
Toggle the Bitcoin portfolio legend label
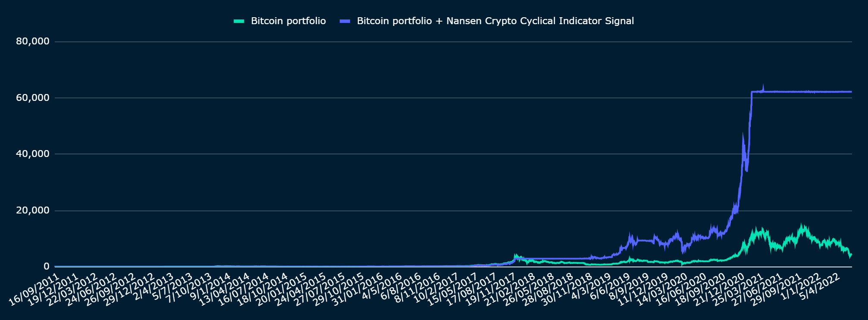pos(288,21)
